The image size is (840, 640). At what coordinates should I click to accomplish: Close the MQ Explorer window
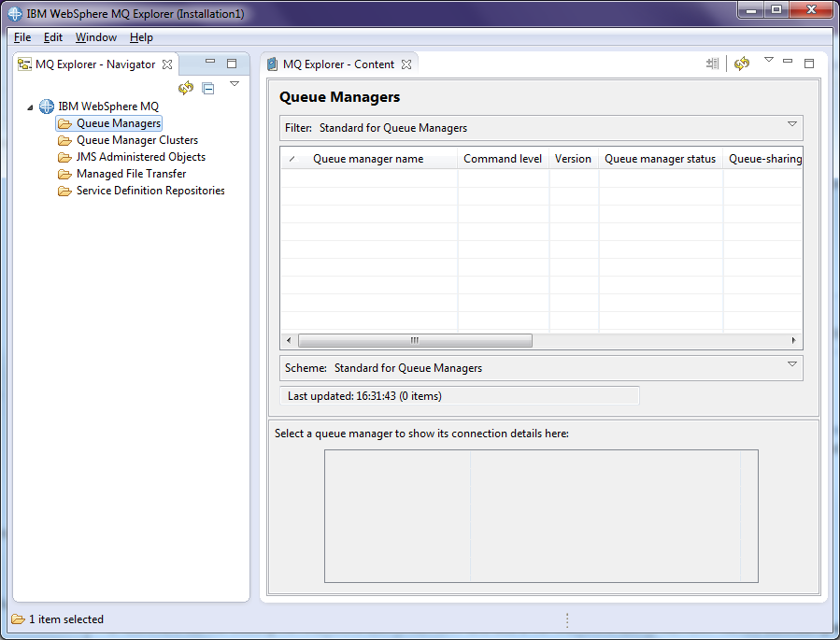(812, 10)
